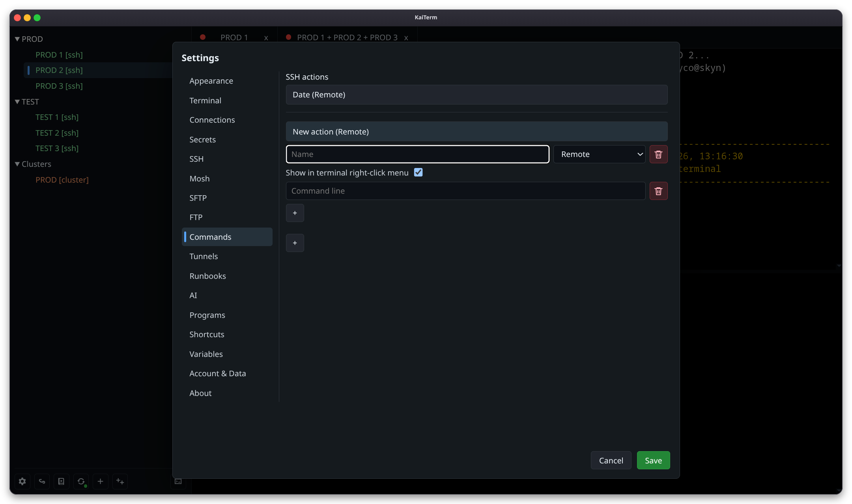This screenshot has height=504, width=852.
Task: Switch to PROD 1 + PROD 2 + PROD 3 tab
Action: [347, 37]
